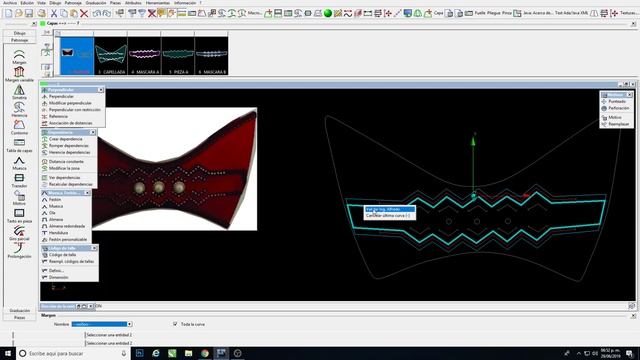Click the Cut scissors toolbar icon
Screen dimensions: 640x360
tap(53, 13)
